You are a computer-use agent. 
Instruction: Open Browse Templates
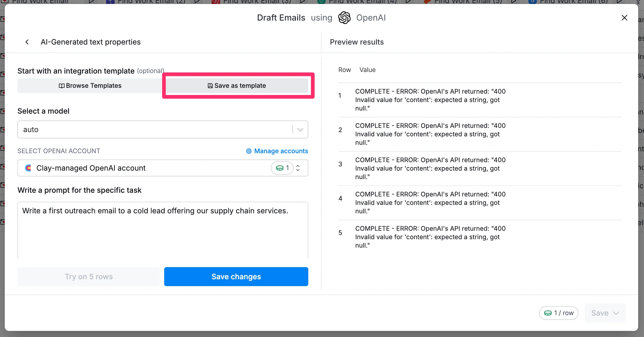[x=90, y=86]
